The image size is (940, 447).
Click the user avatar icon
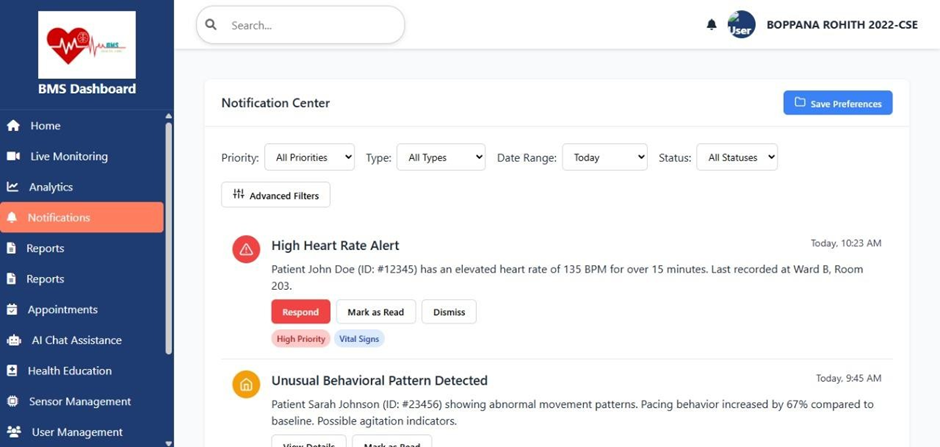pos(741,25)
